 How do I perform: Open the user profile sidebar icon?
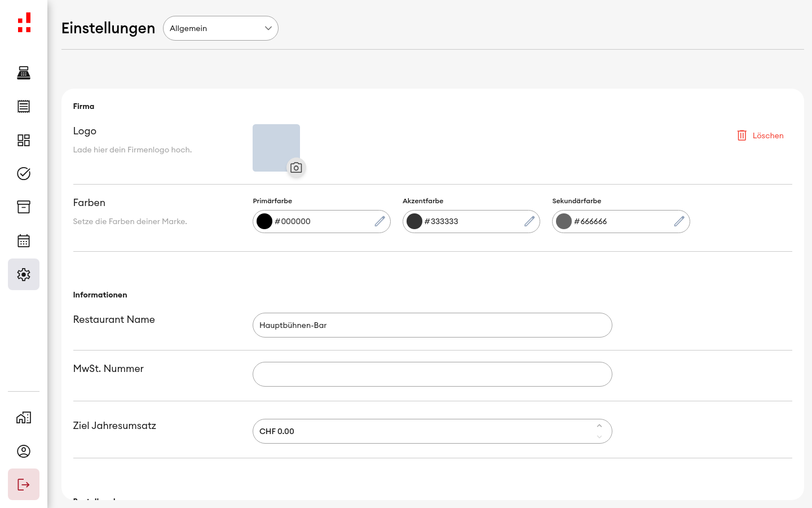point(24,451)
